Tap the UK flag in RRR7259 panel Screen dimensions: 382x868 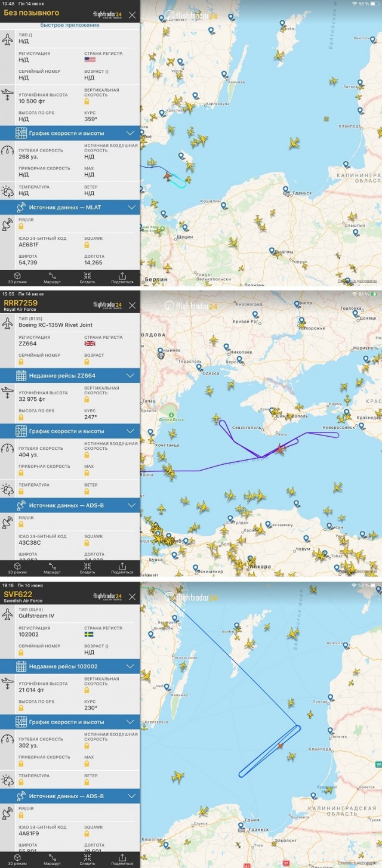coord(90,344)
